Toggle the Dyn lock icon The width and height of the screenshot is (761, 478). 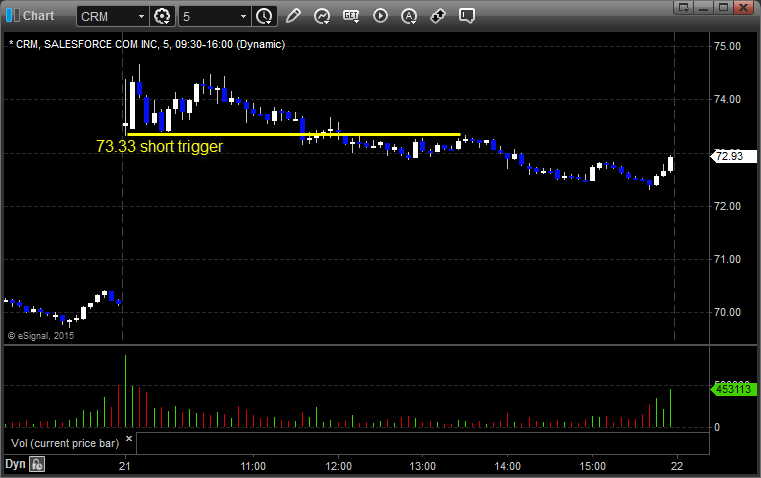tap(37, 464)
